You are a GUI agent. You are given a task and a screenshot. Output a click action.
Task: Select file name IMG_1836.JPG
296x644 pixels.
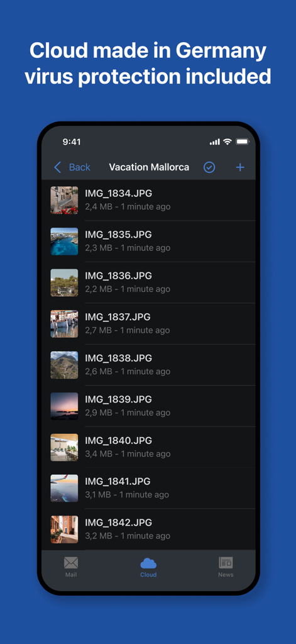click(118, 275)
